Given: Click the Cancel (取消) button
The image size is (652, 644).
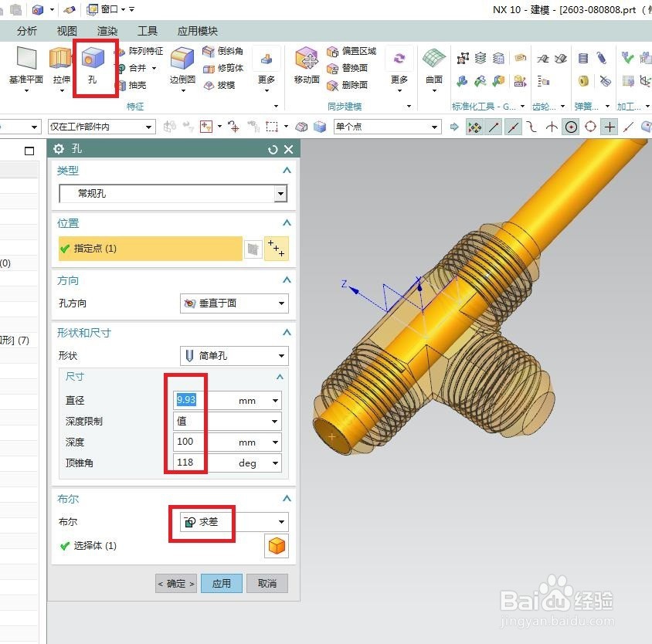Looking at the screenshot, I should pyautogui.click(x=267, y=584).
